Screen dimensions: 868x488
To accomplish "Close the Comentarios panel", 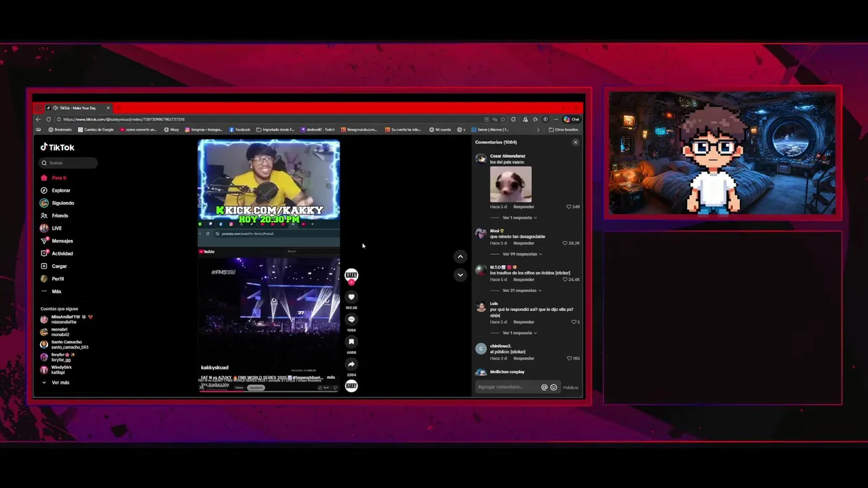I will (576, 142).
